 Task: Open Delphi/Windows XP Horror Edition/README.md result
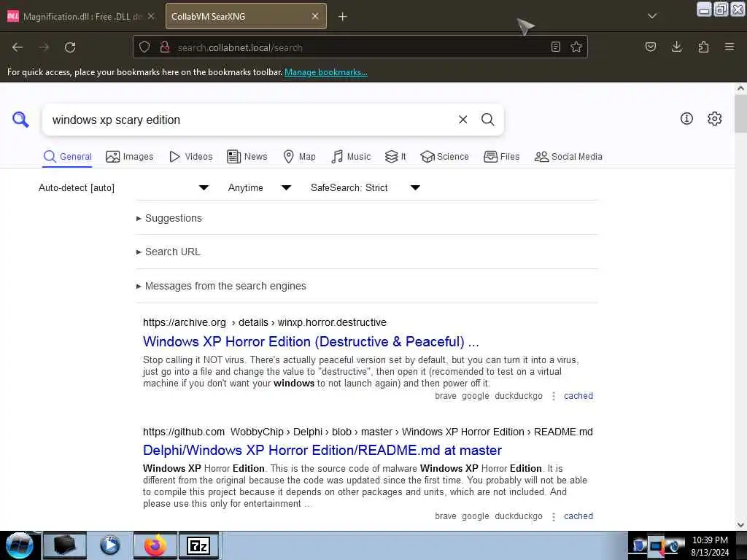coord(322,451)
